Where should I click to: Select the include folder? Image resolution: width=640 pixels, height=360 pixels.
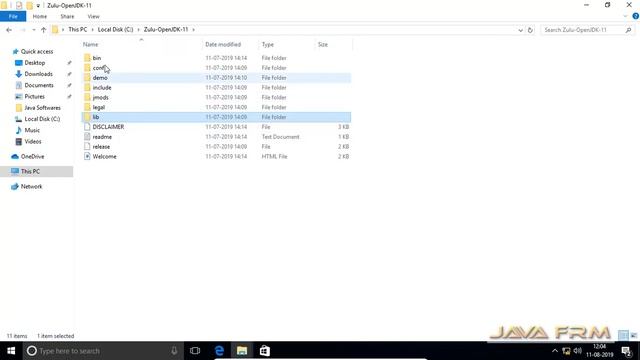pyautogui.click(x=102, y=87)
